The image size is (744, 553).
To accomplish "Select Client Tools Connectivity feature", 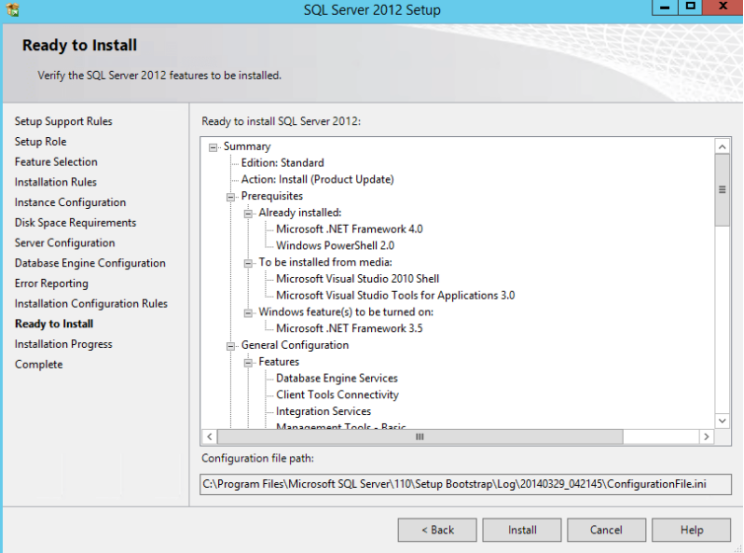I will [x=337, y=395].
